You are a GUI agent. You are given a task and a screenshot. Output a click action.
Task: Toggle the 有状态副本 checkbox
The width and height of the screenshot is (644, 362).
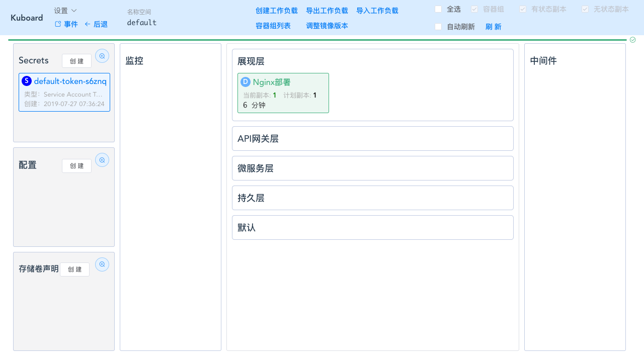[523, 9]
